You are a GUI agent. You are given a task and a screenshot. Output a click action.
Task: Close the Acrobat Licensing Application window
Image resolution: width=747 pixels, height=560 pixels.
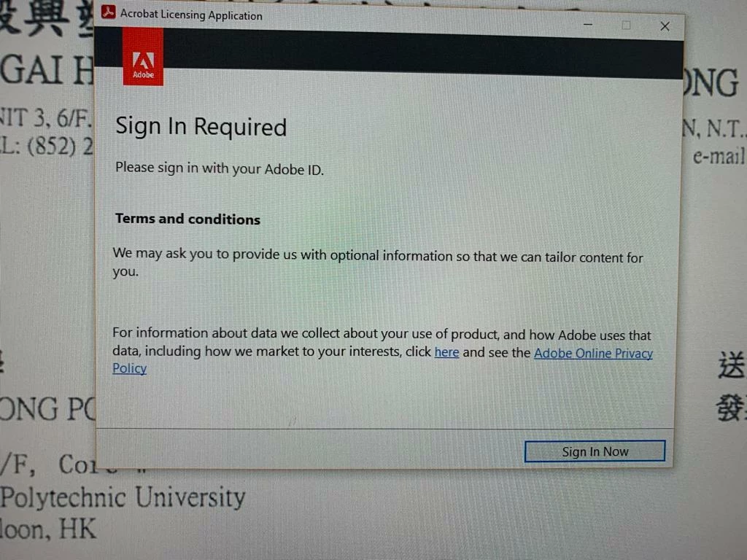665,26
